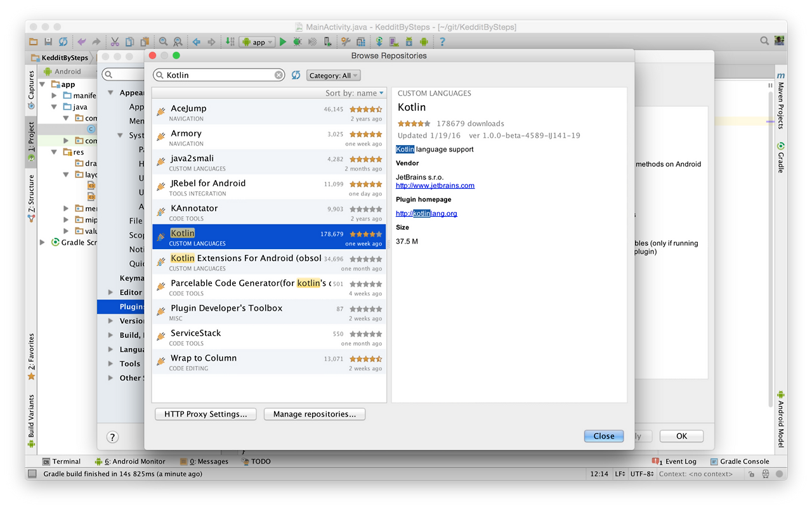The height and width of the screenshot is (509, 812).
Task: Open the Gradle Console tab
Action: (x=740, y=461)
